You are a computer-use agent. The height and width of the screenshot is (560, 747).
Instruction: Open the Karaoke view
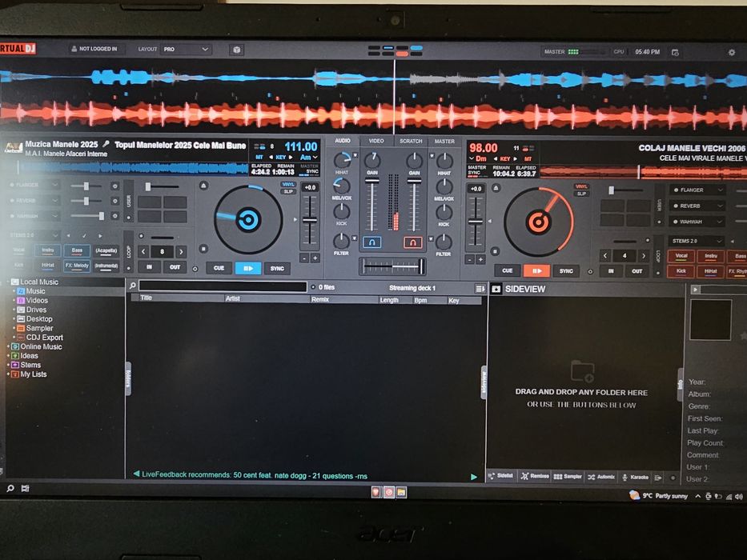[x=635, y=477]
